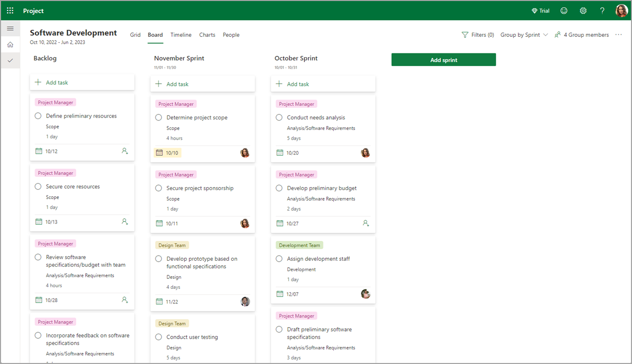Click Design Team label on Develop prototype card
This screenshot has height=364, width=632.
172,245
